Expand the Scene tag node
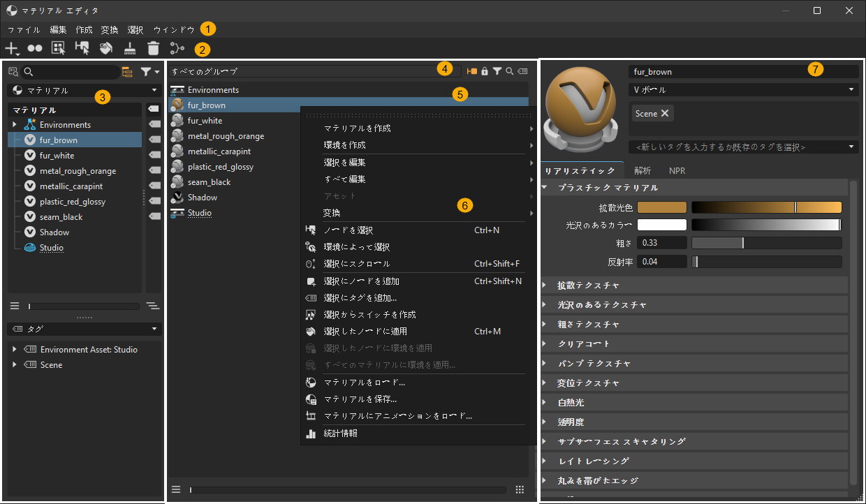 15,364
